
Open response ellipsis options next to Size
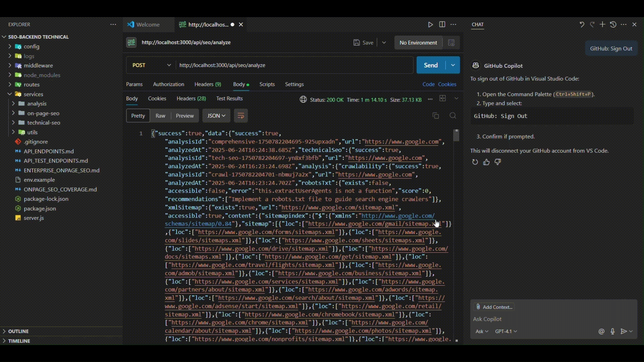(x=430, y=99)
